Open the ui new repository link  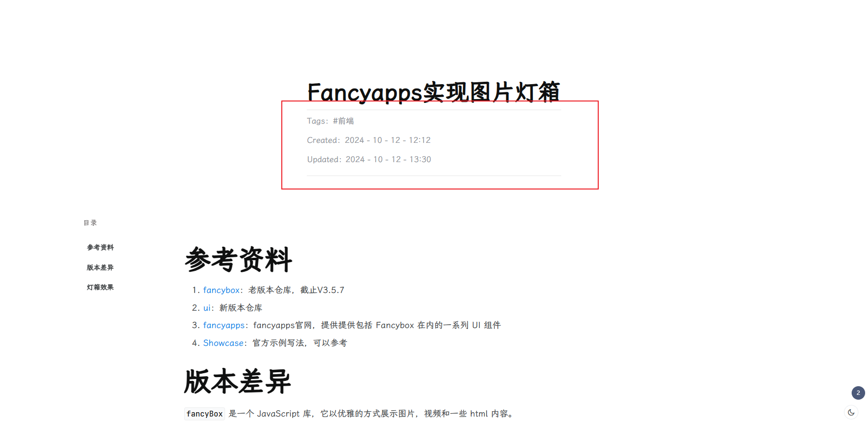[x=207, y=308]
